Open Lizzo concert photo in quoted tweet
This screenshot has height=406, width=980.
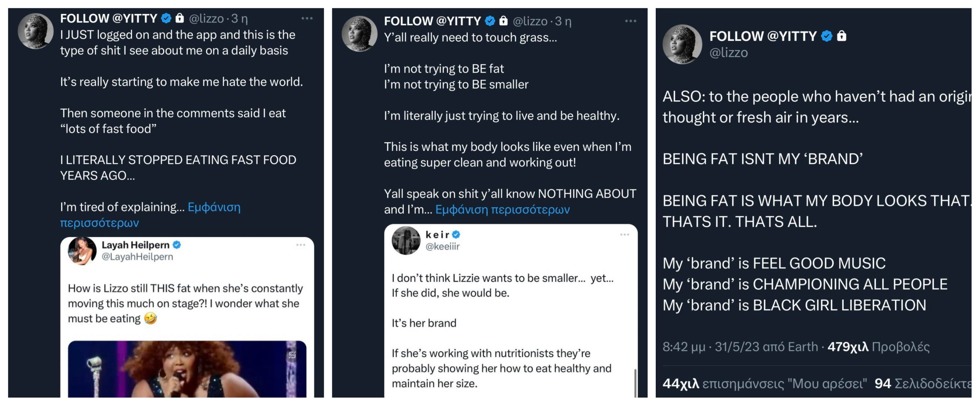[x=187, y=369]
